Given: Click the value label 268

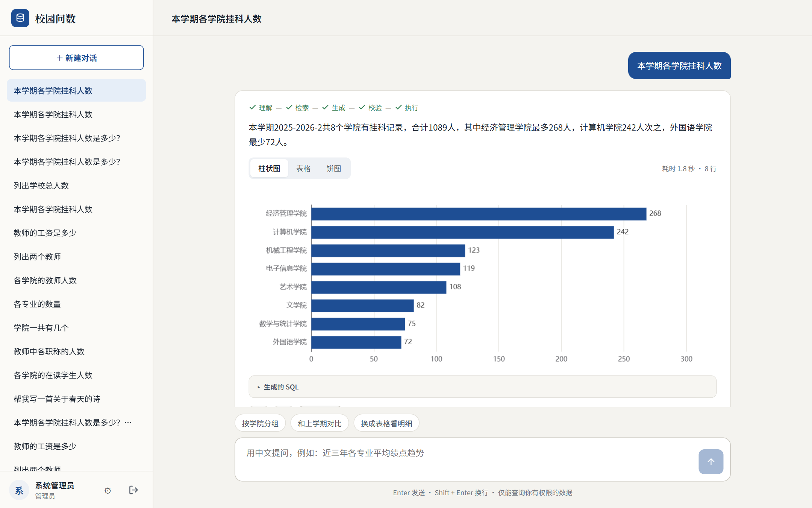Looking at the screenshot, I should (x=655, y=213).
